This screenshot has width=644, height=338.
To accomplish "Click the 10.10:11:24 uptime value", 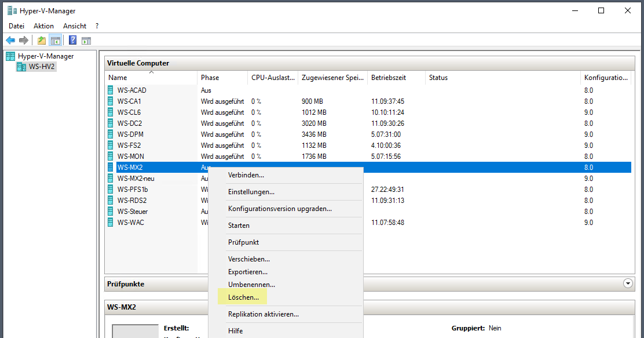I will tap(387, 112).
